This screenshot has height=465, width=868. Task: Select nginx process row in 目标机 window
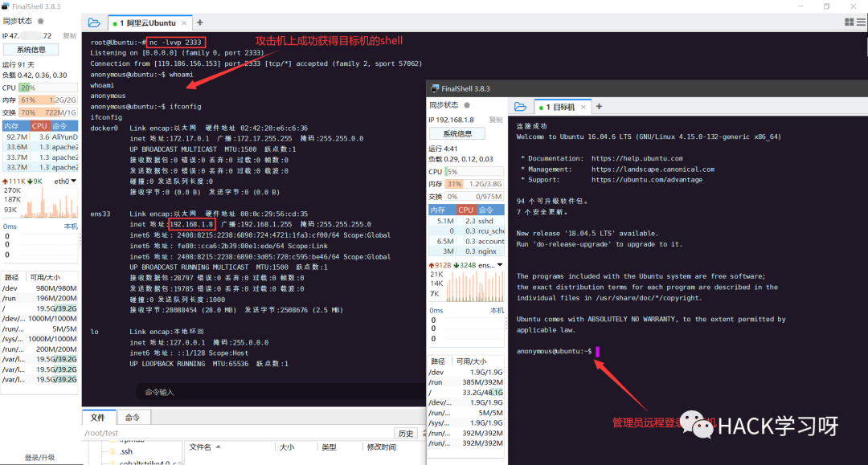click(466, 251)
